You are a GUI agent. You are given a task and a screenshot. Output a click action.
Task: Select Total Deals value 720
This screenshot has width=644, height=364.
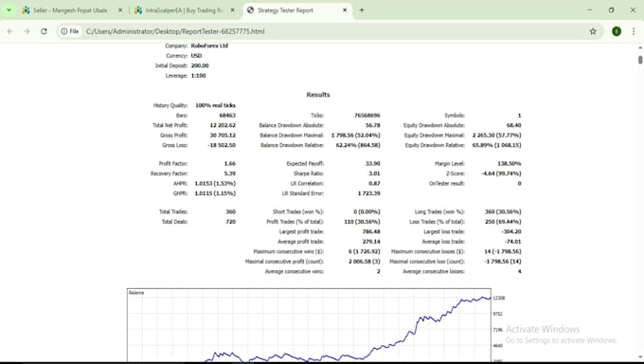231,222
